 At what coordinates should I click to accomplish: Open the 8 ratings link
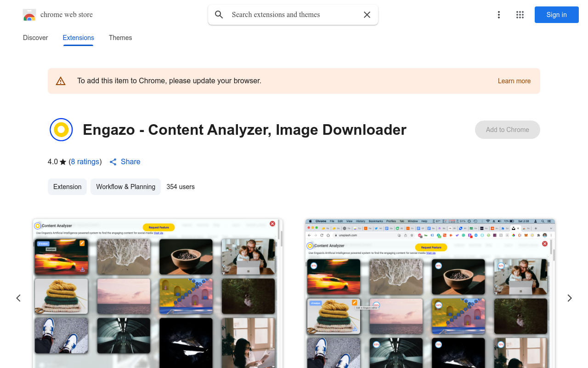click(x=85, y=162)
